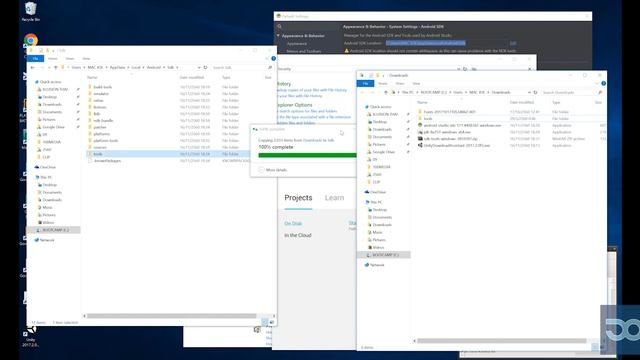Image resolution: width=640 pixels, height=360 pixels.
Task: Click the AppData breadcrumb in Sdk address bar
Action: (117, 67)
